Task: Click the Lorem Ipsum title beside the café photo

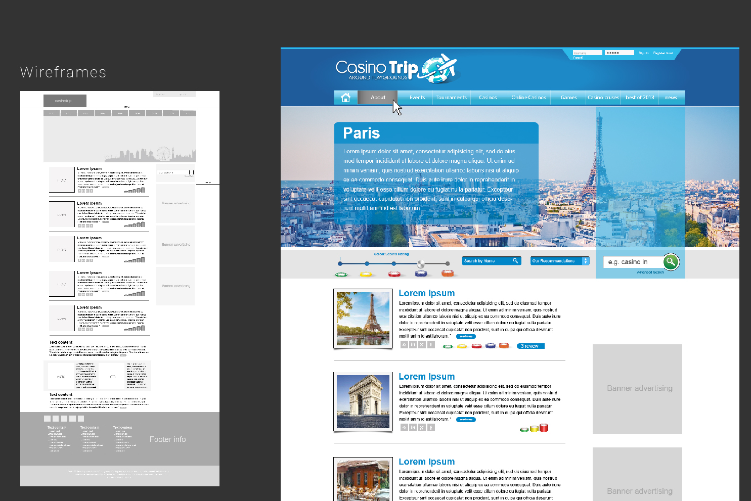Action: pos(426,462)
